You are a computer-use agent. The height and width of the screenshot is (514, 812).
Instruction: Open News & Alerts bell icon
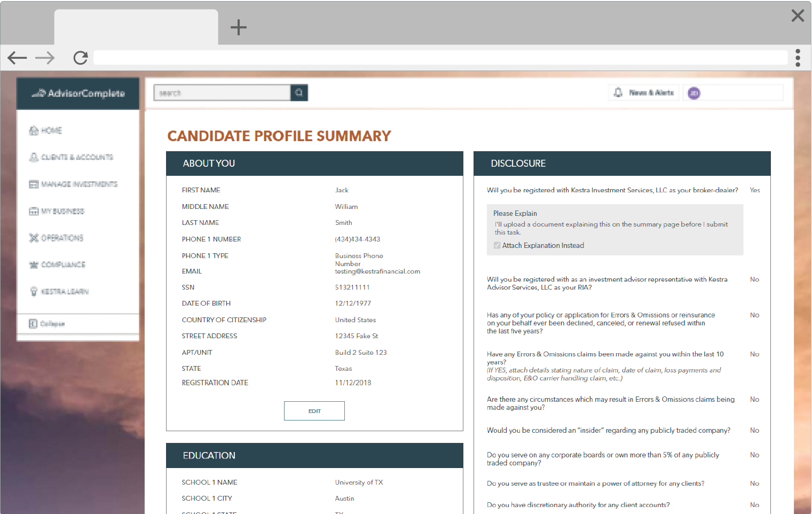618,93
